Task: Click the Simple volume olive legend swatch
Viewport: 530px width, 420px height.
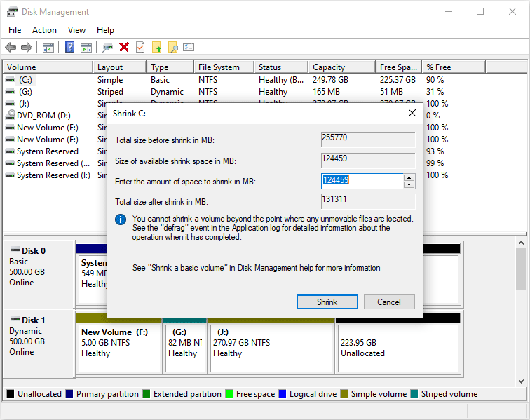Action: click(344, 394)
